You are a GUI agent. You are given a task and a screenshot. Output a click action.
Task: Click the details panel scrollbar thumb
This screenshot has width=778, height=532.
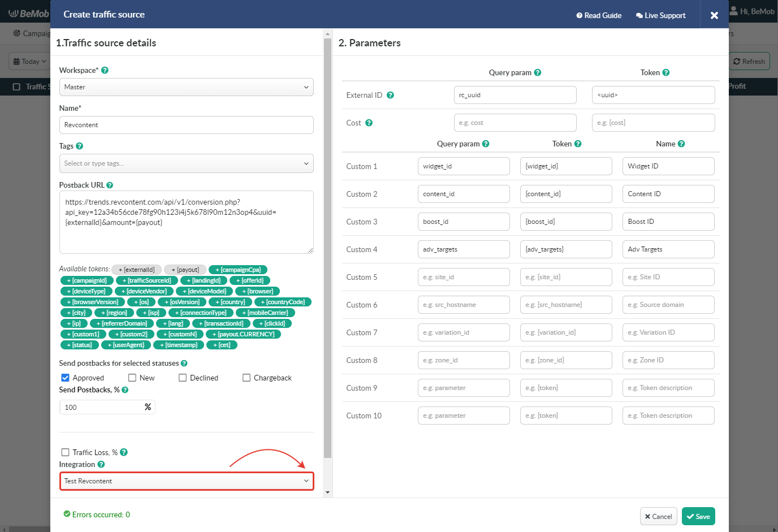click(x=327, y=249)
